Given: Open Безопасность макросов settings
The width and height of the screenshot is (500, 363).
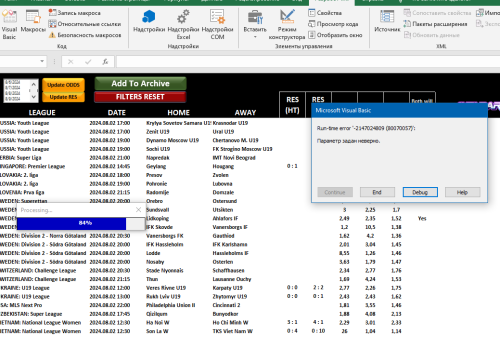Looking at the screenshot, I should [85, 35].
